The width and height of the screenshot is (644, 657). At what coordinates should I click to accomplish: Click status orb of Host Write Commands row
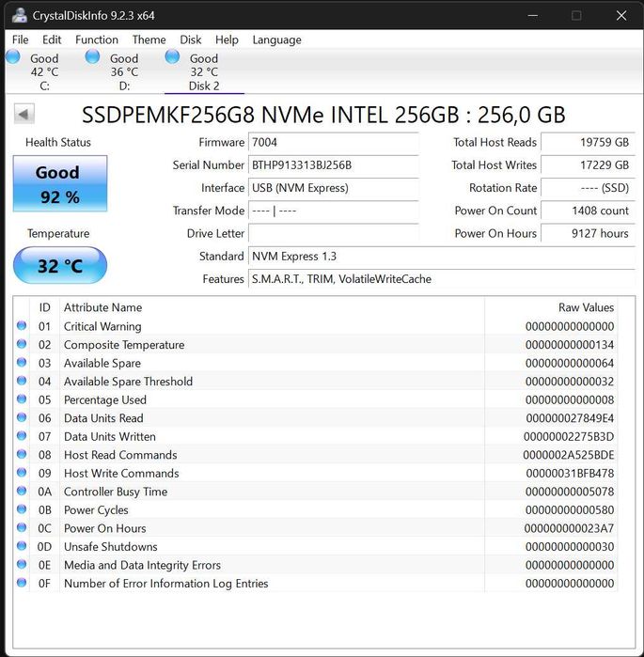click(22, 473)
